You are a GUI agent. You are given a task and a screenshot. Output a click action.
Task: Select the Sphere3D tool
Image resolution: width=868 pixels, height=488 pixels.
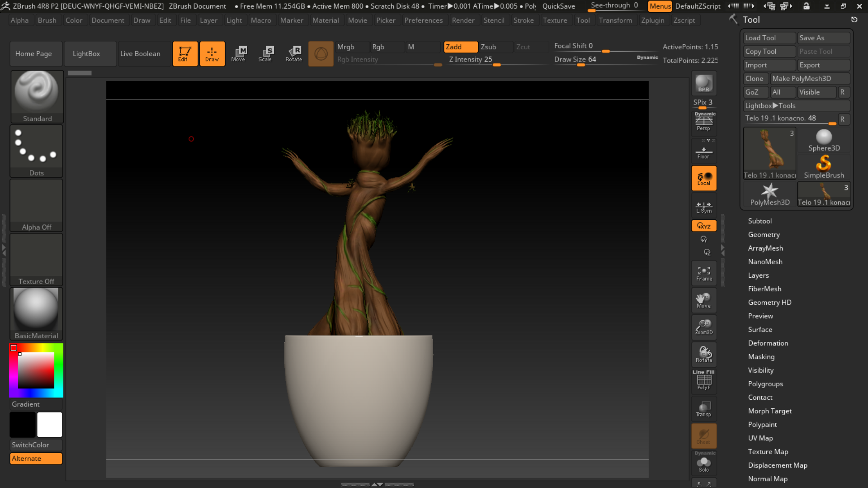coord(824,141)
